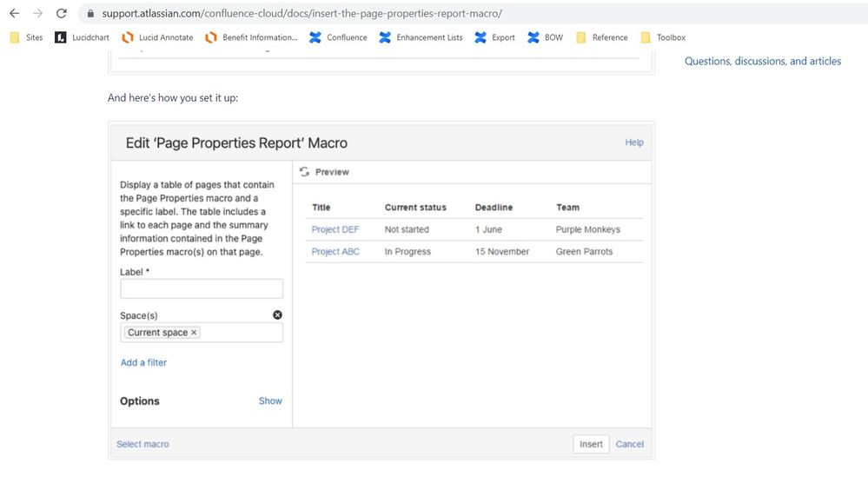Show the Options section

click(270, 400)
